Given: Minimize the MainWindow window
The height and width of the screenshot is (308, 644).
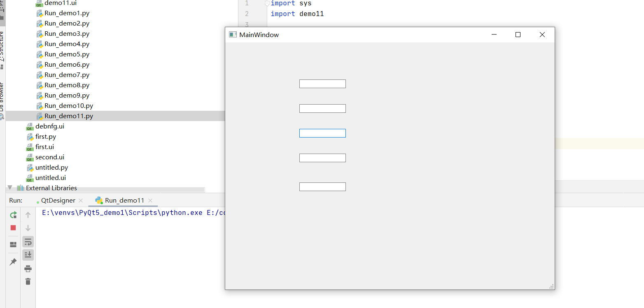Looking at the screenshot, I should coord(494,35).
